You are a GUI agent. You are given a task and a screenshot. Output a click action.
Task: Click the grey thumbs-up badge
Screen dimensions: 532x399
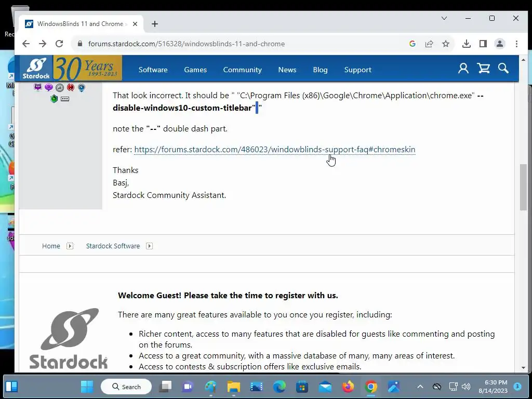click(60, 87)
